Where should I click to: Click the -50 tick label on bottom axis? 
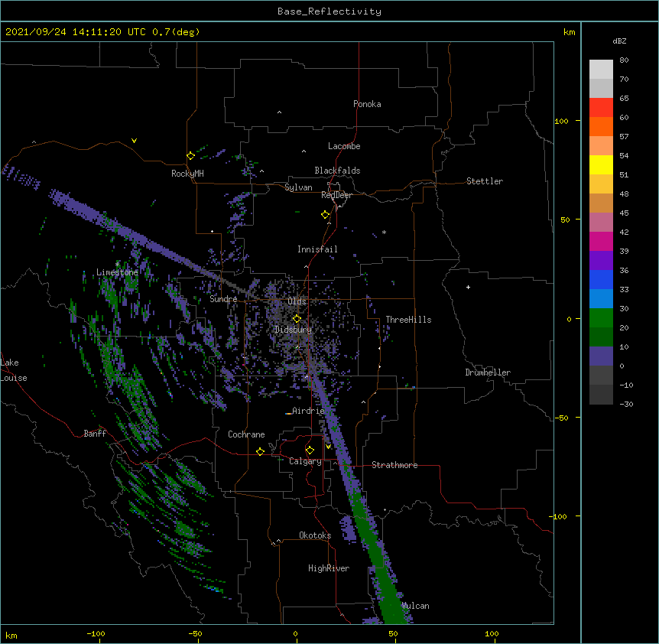195,633
